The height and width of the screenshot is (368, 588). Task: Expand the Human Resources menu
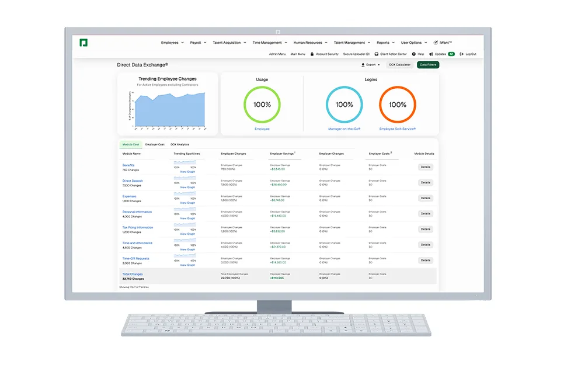coord(310,43)
